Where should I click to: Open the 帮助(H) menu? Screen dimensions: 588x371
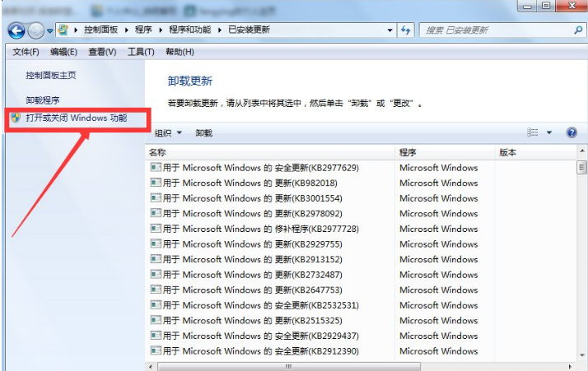coord(180,52)
